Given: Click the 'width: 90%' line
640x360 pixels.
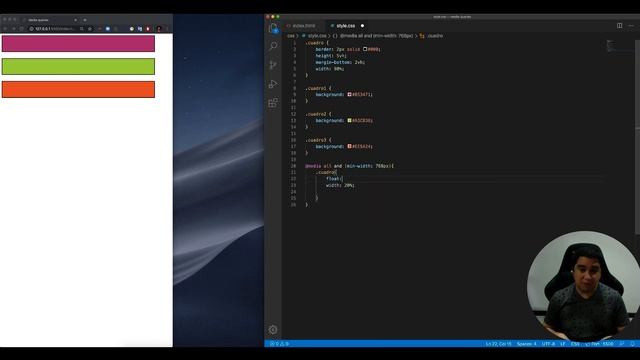Looking at the screenshot, I should [x=330, y=69].
